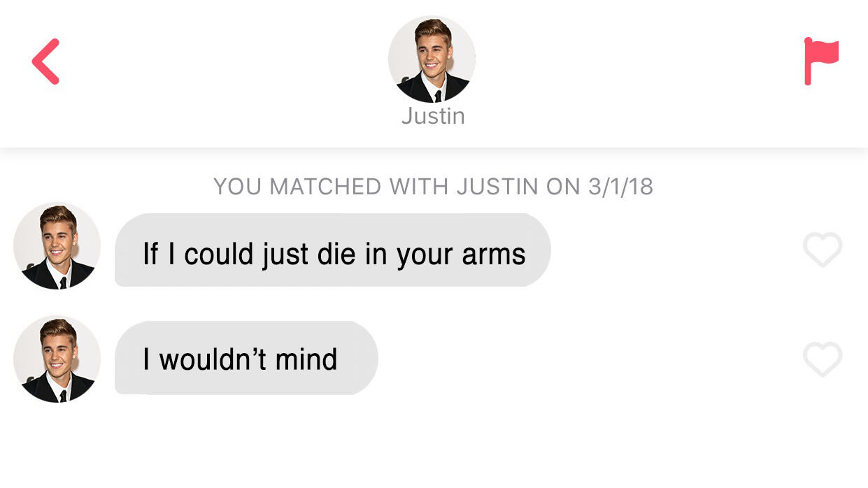Tap the Justin name under header photo

(433, 116)
